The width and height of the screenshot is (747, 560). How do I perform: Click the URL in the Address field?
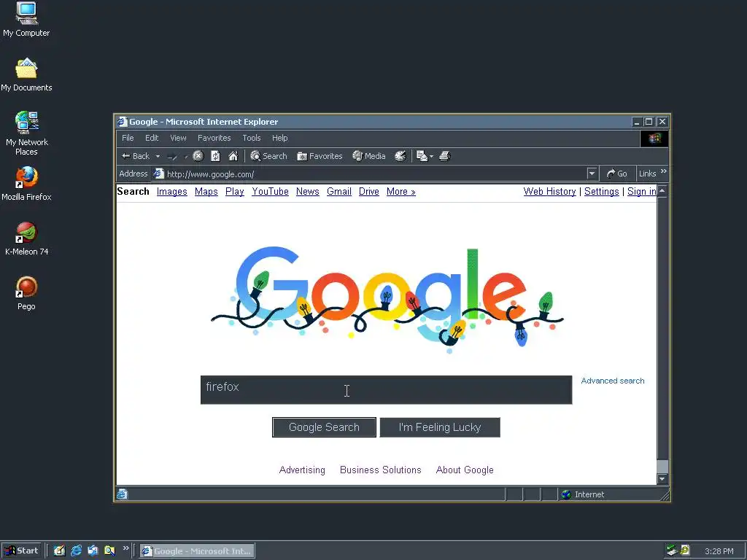point(210,174)
